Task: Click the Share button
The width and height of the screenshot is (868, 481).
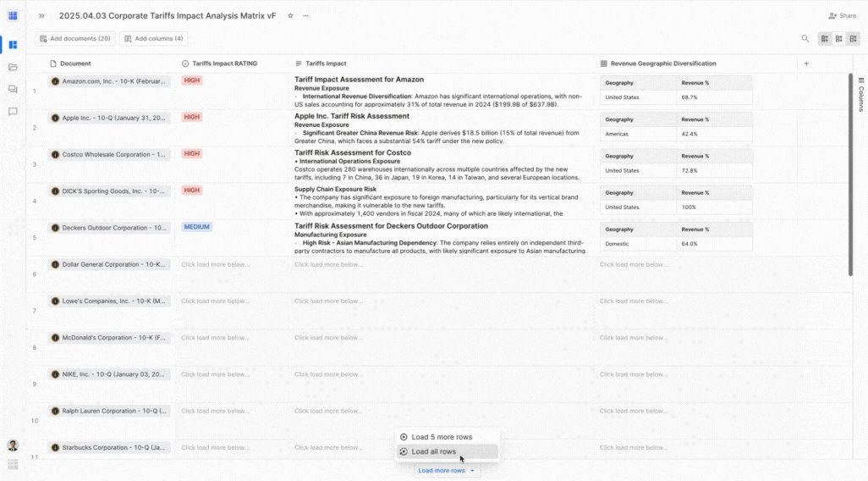Action: pos(842,16)
